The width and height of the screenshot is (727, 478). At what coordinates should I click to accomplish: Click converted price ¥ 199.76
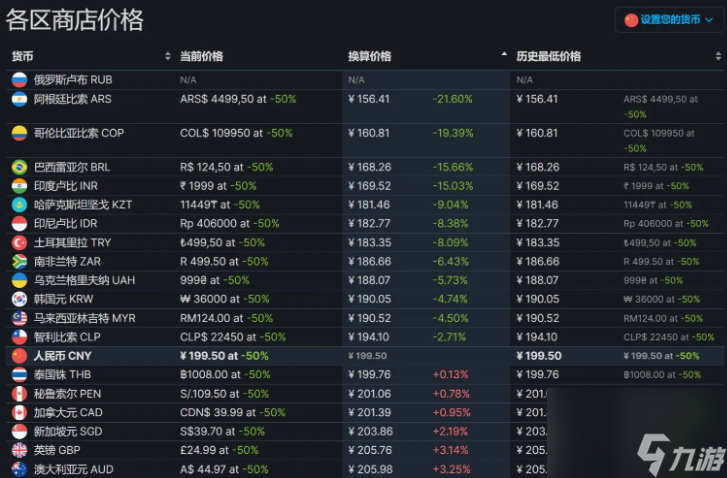[x=369, y=375]
